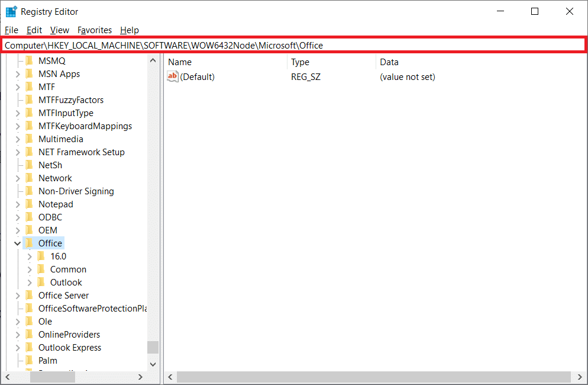
Task: Click the folder icon next to NET Framework Setup
Action: pos(29,152)
